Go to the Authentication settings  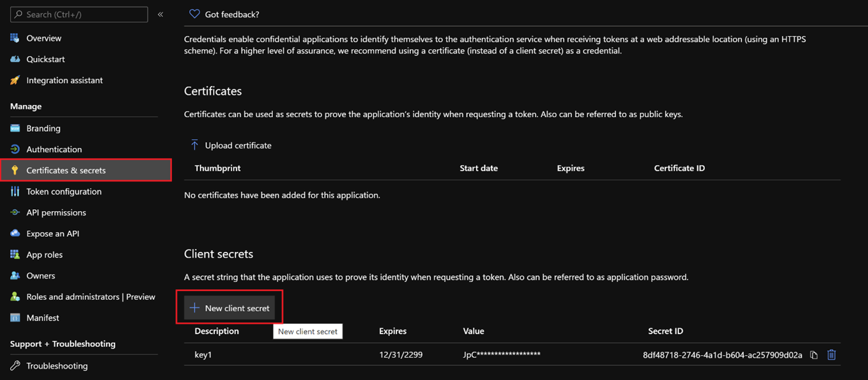pos(54,150)
